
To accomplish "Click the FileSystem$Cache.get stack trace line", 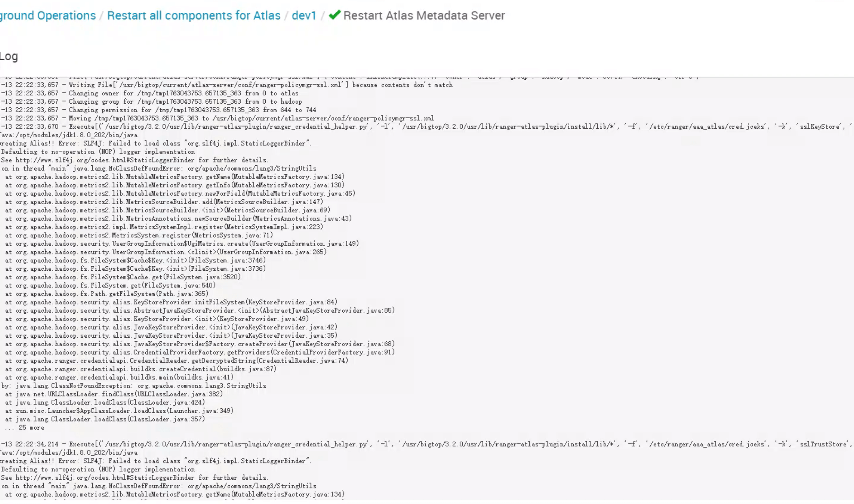I will pos(123,277).
